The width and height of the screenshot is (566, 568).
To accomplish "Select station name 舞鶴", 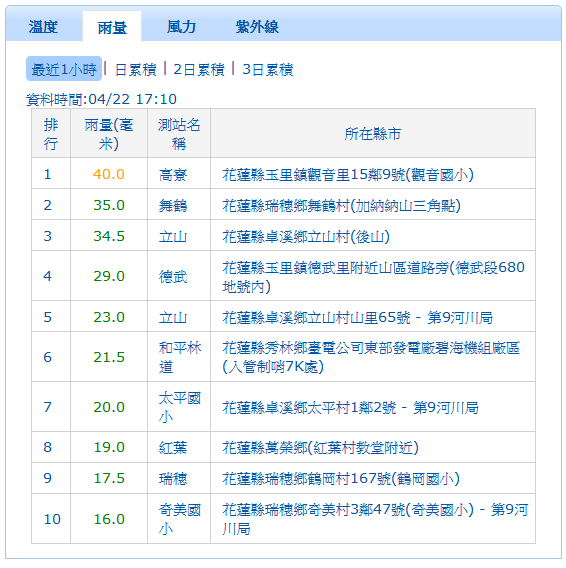I will point(173,206).
